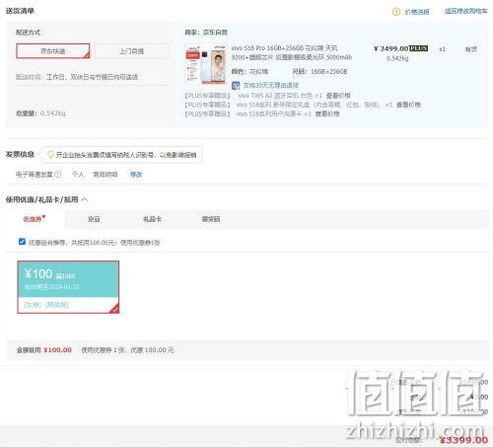Click the invoice tip lightbulb icon
The image size is (493, 448).
[50, 155]
